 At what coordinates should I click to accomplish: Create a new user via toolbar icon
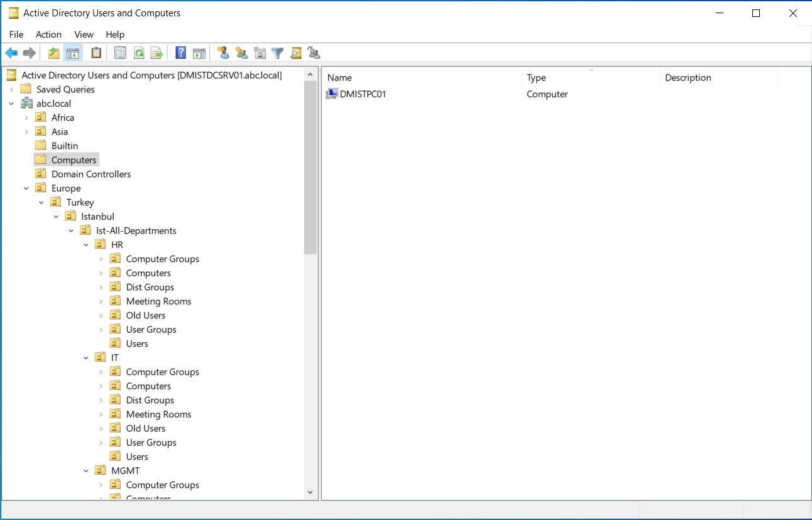[222, 53]
